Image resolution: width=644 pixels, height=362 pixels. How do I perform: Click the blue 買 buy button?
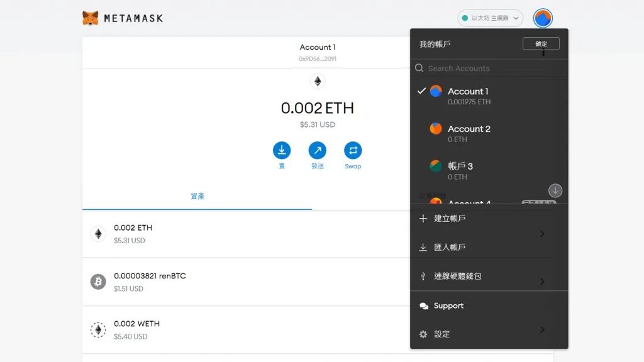coord(282,150)
